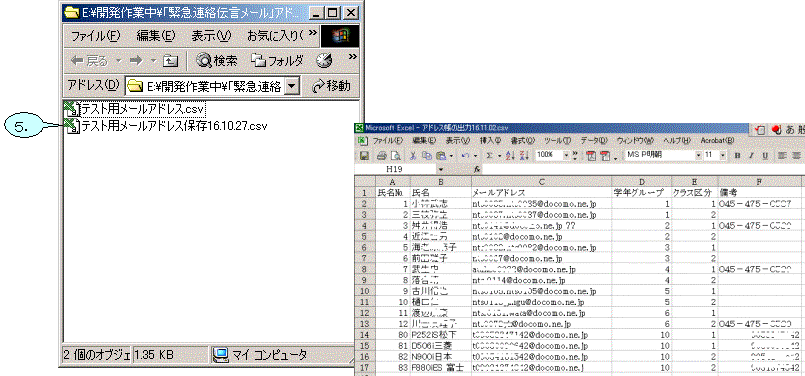Open ファイル(F) menu in Explorer window
This screenshot has width=805, height=376.
click(95, 35)
